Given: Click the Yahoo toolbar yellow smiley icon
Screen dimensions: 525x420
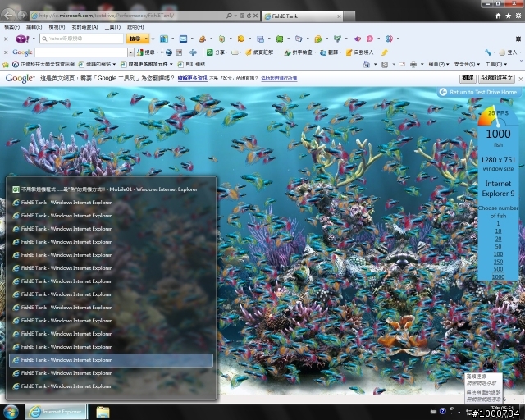Looking at the screenshot, I should [x=240, y=39].
